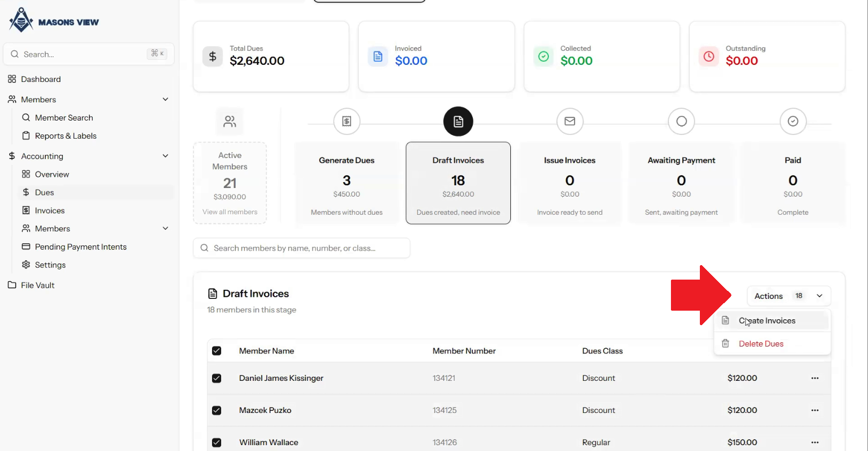Select Delete Dues menu option

(x=761, y=344)
